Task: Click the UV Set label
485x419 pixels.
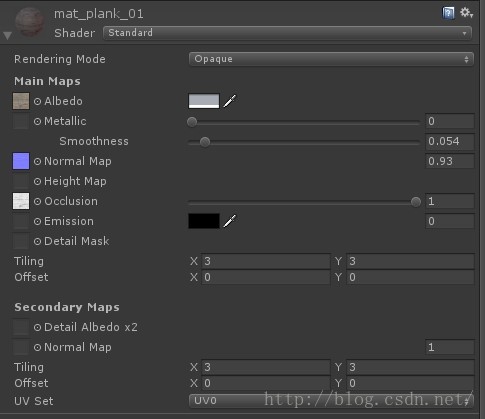Action: (34, 401)
